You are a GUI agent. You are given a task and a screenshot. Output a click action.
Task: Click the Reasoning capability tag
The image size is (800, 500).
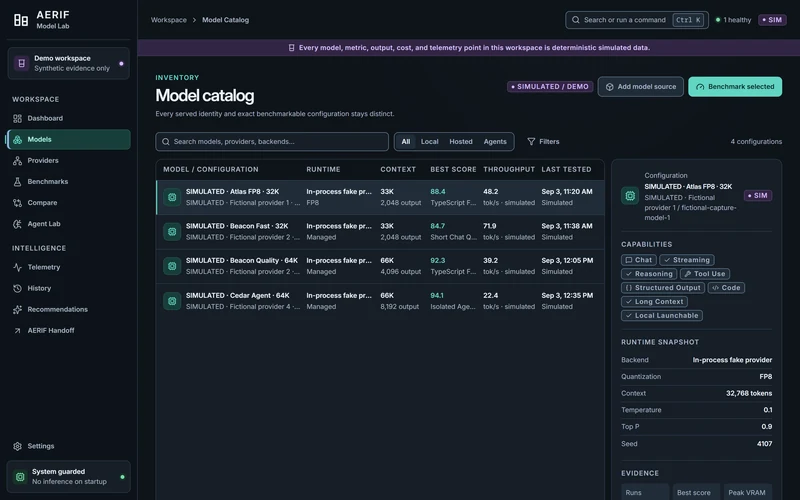[649, 274]
